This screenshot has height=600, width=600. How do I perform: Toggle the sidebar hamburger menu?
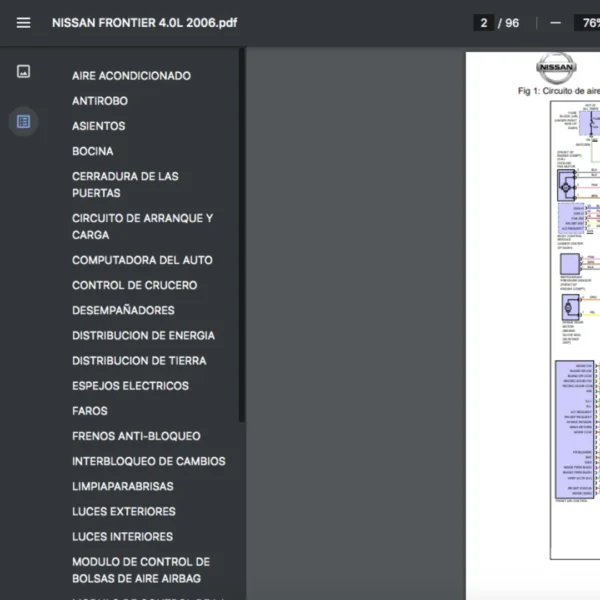[23, 23]
